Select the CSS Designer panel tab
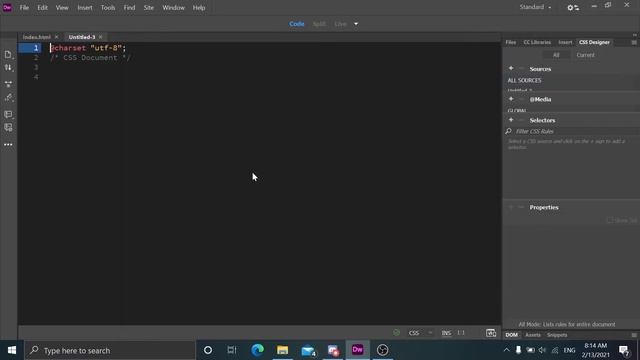 tap(594, 42)
